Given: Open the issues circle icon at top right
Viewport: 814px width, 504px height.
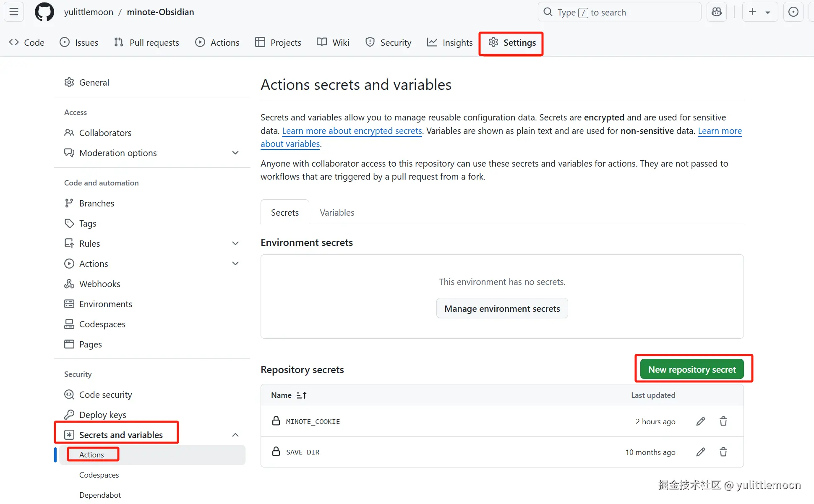Looking at the screenshot, I should [793, 12].
